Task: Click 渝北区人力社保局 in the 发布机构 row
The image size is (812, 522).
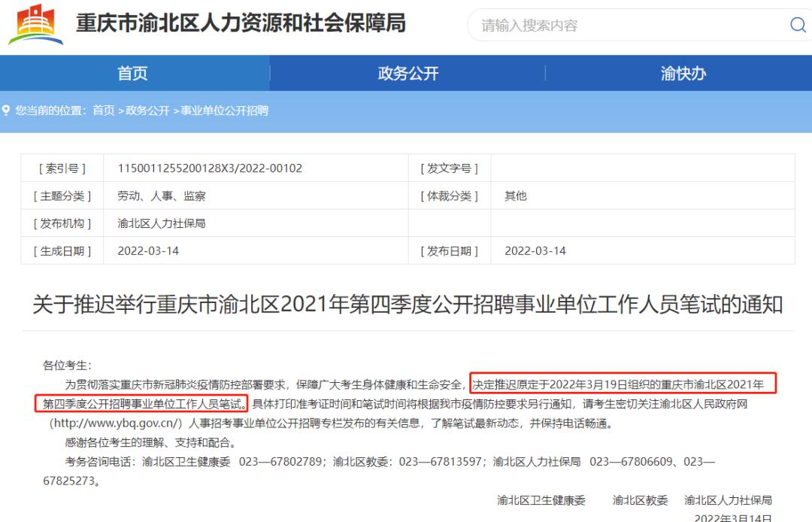Action: pyautogui.click(x=162, y=223)
